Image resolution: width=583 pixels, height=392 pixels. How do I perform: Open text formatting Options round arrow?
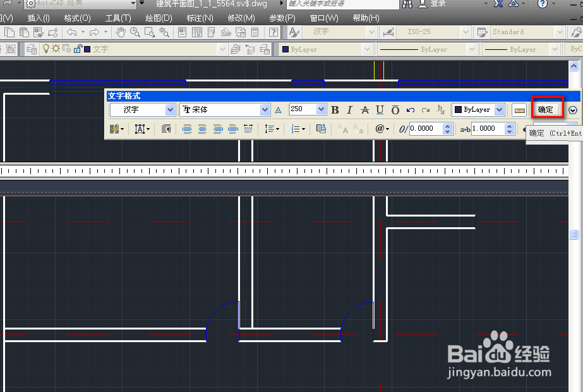click(x=573, y=110)
